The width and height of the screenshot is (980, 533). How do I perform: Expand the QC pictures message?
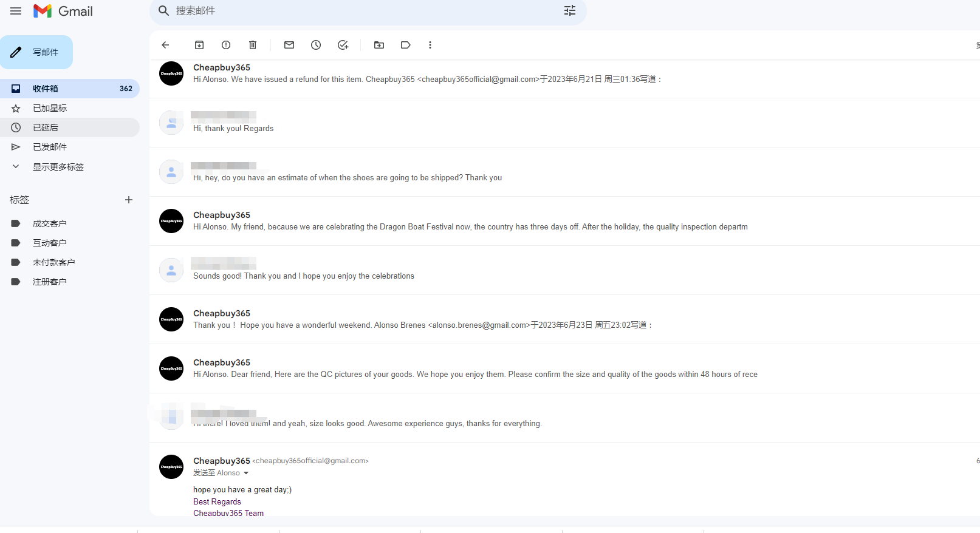point(564,368)
